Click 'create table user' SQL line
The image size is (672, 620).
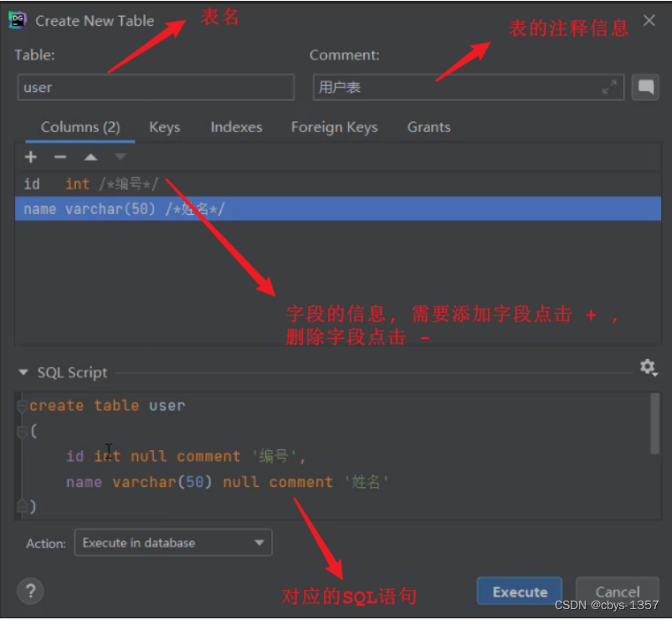pyautogui.click(x=107, y=405)
